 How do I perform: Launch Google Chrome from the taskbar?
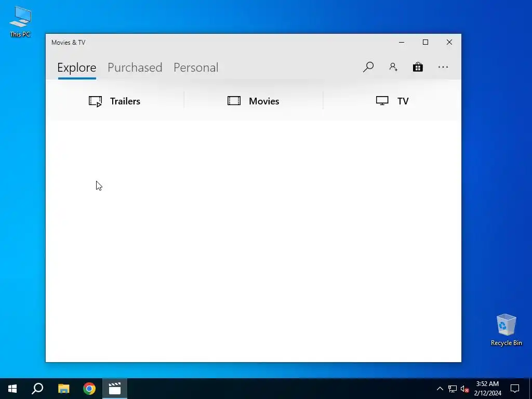[89, 389]
